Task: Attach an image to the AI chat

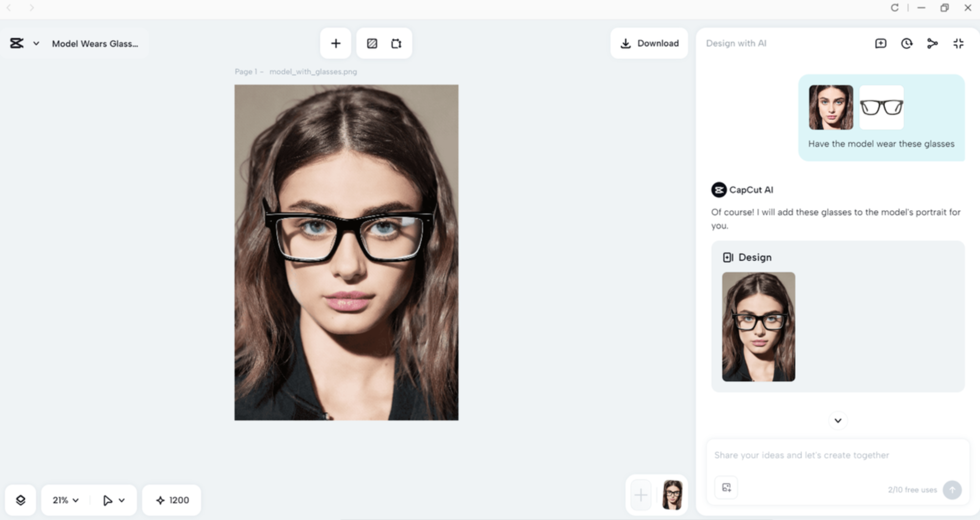Action: point(726,488)
